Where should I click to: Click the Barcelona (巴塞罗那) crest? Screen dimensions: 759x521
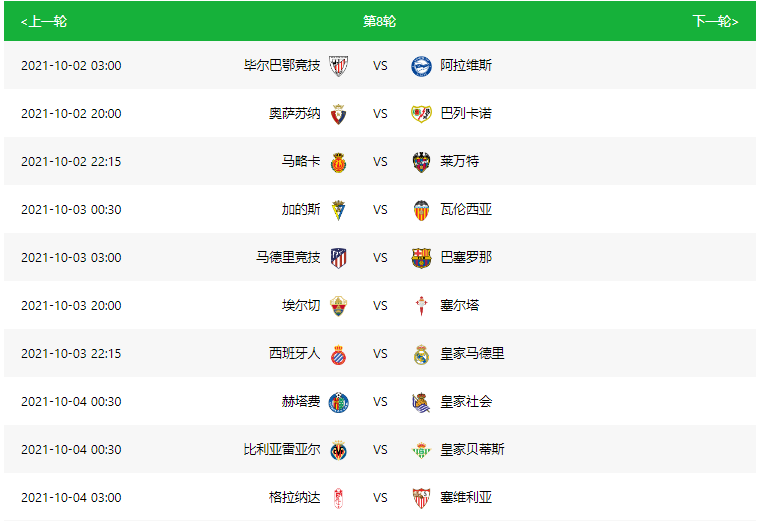tap(421, 258)
